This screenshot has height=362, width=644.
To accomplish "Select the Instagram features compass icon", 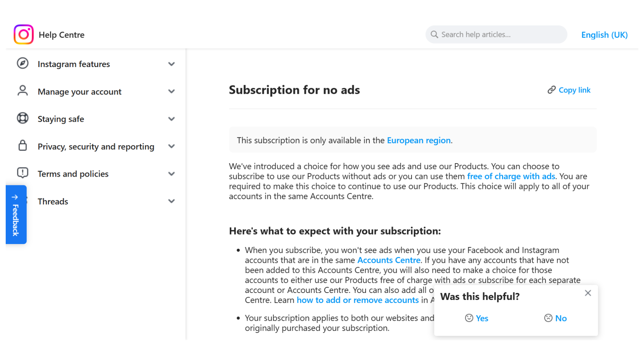I will [x=22, y=64].
